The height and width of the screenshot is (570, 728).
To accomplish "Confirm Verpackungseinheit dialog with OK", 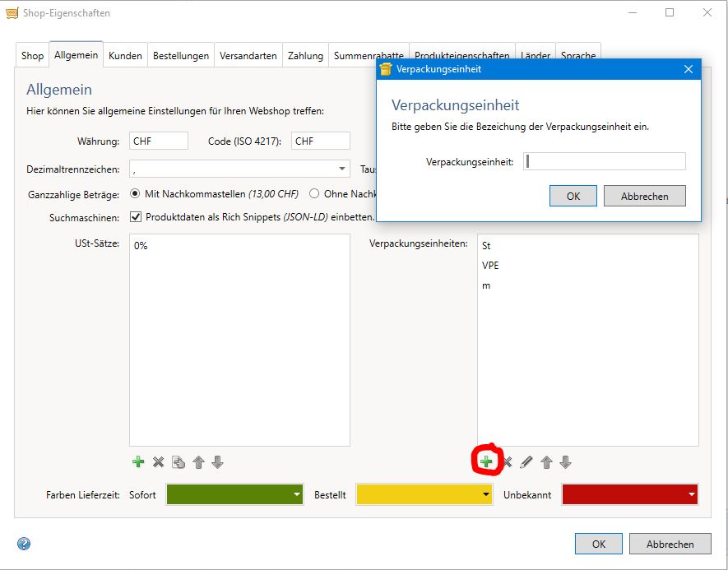I will (573, 196).
